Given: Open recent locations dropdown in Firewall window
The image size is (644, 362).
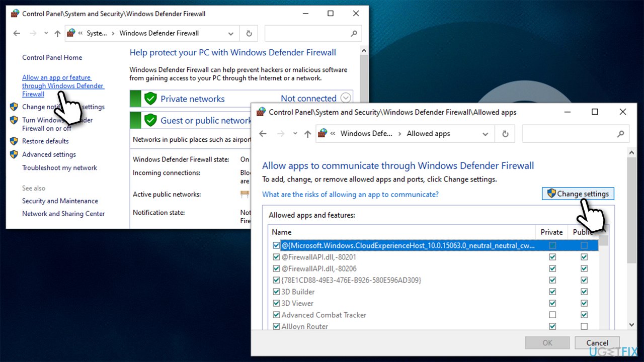Looking at the screenshot, I should (46, 33).
